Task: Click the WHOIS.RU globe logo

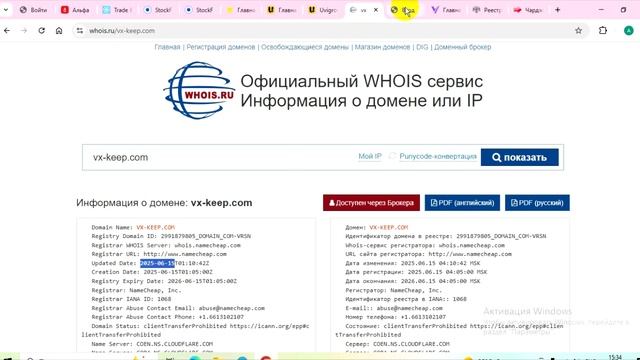Action: [x=199, y=90]
